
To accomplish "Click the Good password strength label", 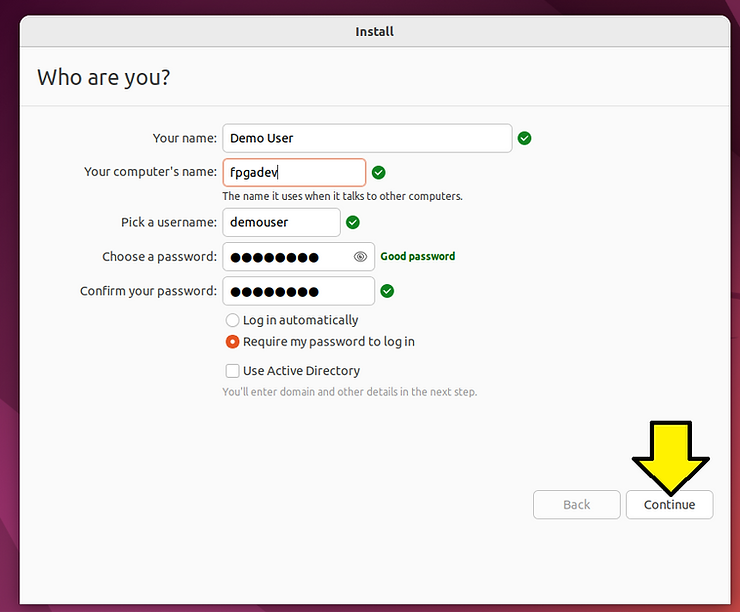I will pyautogui.click(x=418, y=257).
